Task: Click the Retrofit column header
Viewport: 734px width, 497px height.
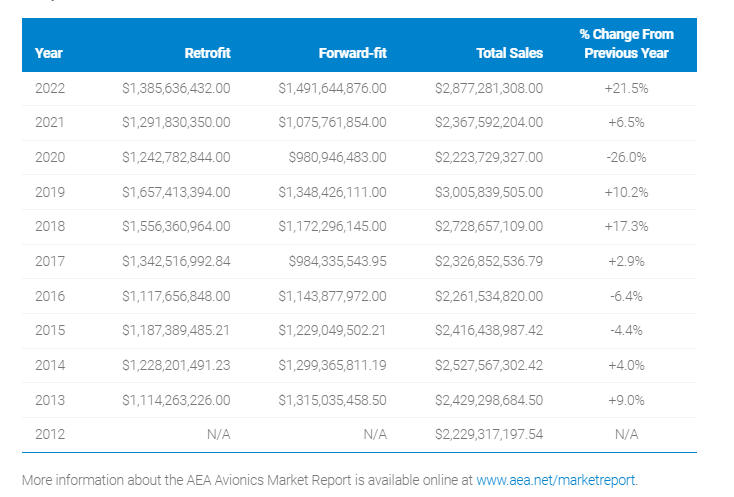Action: point(207,53)
